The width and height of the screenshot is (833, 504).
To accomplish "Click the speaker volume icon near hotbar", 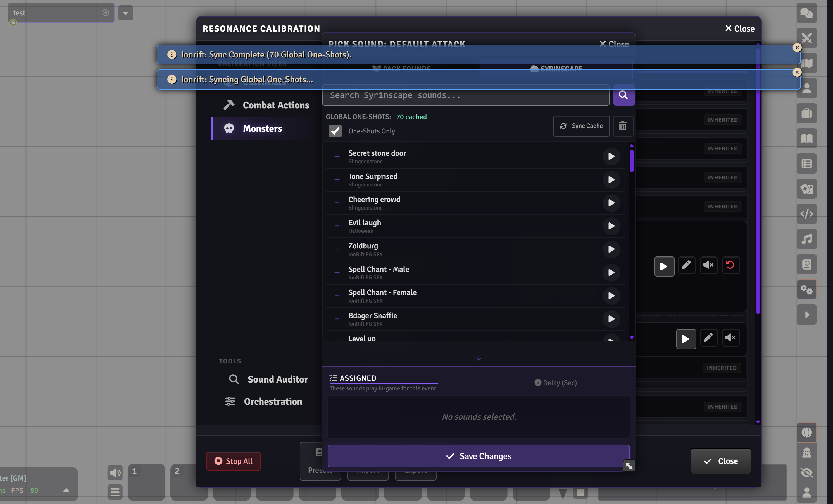I will [115, 472].
